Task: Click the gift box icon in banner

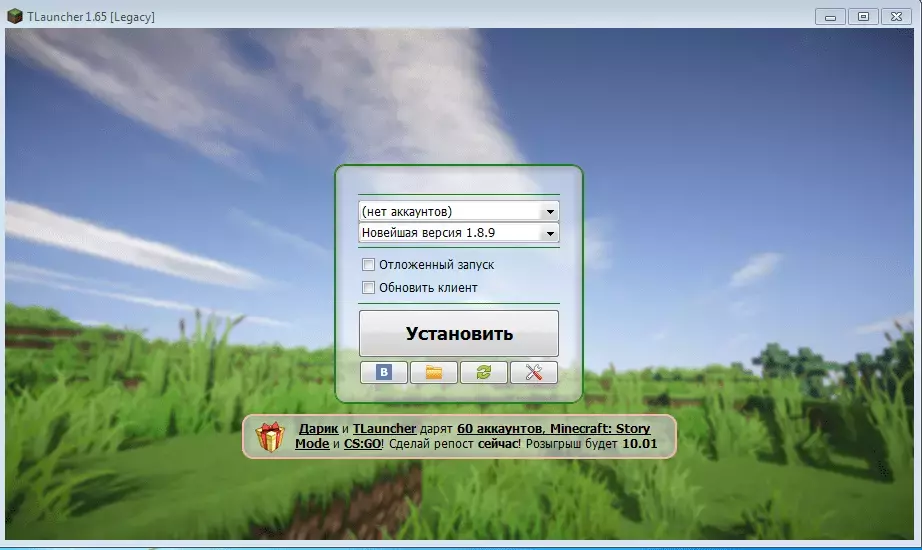Action: (x=270, y=436)
